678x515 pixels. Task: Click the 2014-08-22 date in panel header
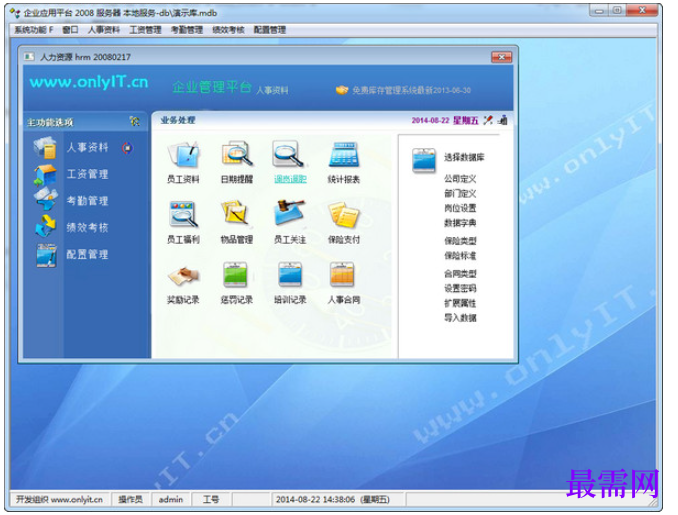(430, 120)
